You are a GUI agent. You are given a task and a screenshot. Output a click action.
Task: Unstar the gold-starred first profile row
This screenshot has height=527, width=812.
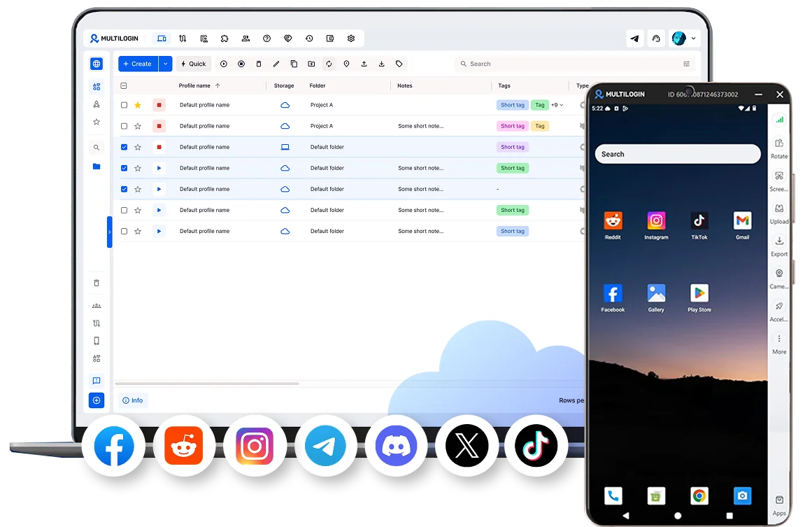click(138, 105)
